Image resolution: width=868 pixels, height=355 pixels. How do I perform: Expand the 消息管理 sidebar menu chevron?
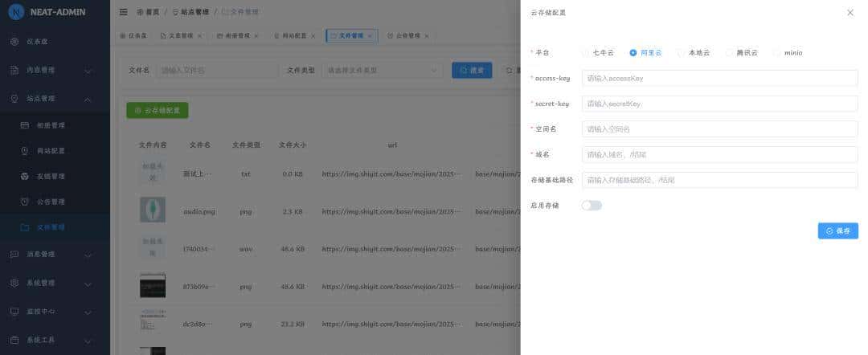coord(88,255)
